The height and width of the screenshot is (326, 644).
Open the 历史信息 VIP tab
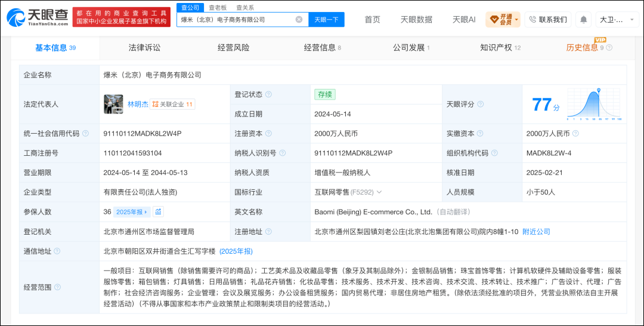[585, 48]
